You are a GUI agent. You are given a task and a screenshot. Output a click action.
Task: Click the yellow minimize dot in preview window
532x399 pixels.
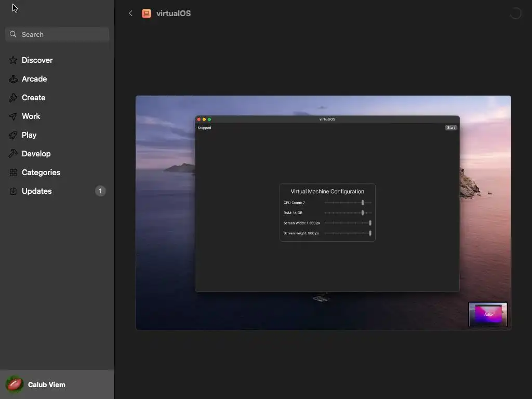[204, 119]
